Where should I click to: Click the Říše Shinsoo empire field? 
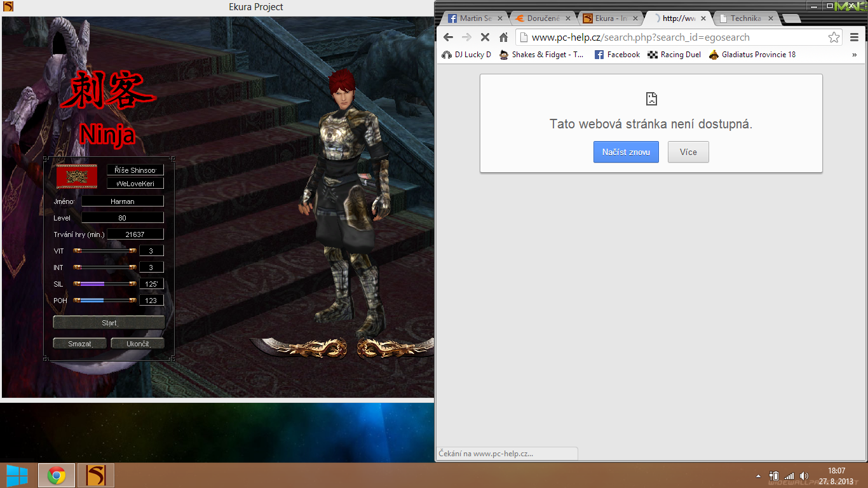(x=135, y=170)
